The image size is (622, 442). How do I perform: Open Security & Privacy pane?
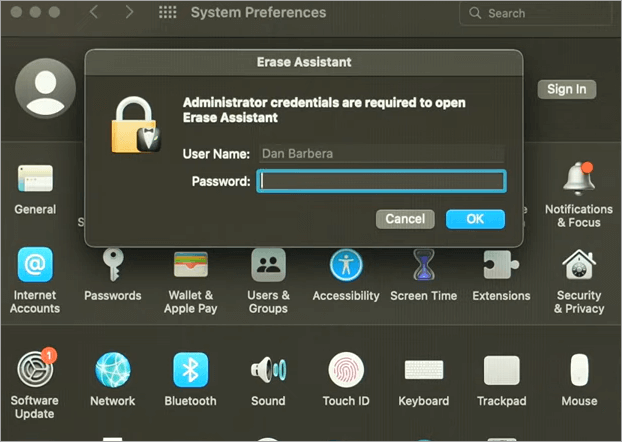pos(579,265)
